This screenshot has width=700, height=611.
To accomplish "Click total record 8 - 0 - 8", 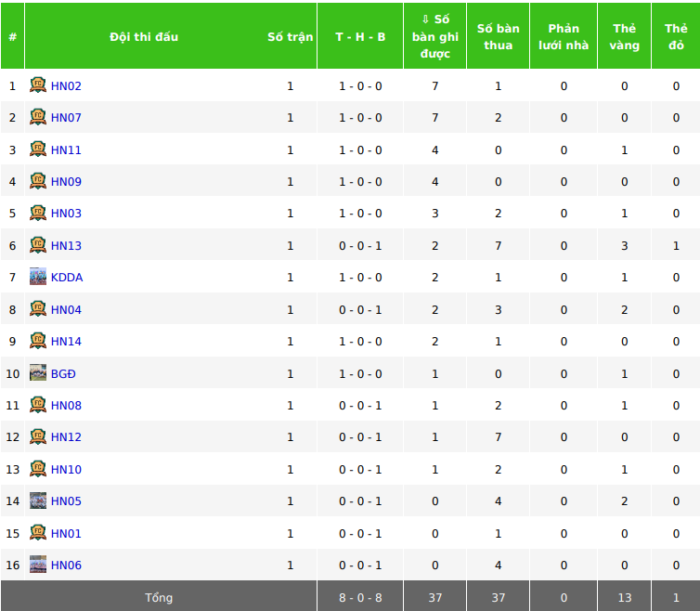I will [360, 598].
